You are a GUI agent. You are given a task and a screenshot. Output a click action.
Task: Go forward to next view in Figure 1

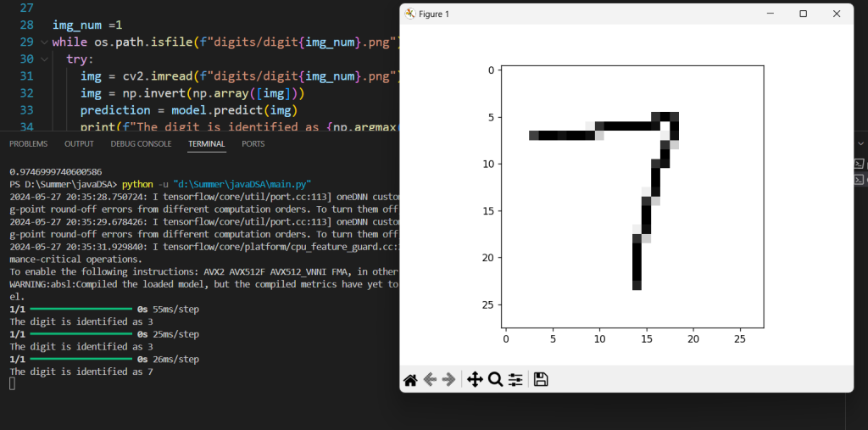449,380
